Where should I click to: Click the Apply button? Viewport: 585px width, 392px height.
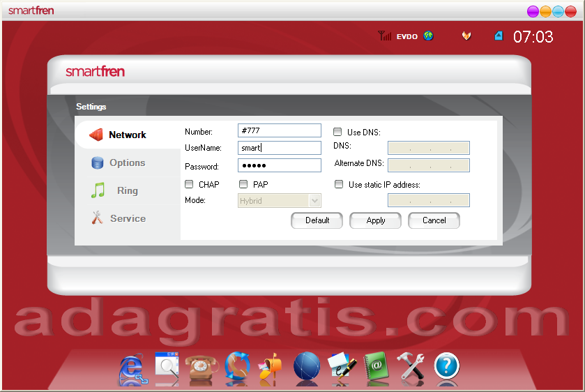(375, 220)
